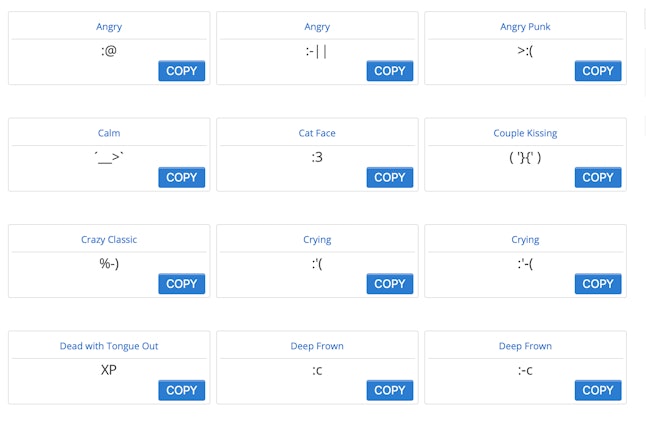Copy the Couple Kissing emoticon

coord(597,177)
